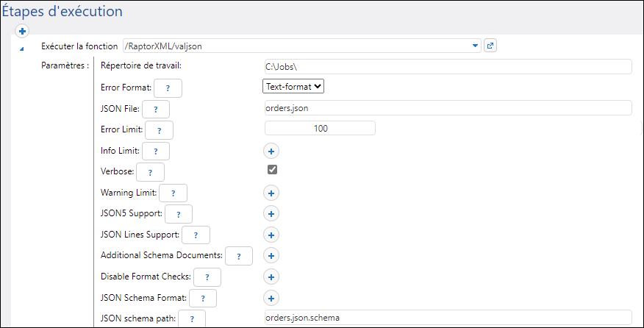This screenshot has height=328, width=644.
Task: Click plus icon next to Info Limit
Action: [x=271, y=151]
